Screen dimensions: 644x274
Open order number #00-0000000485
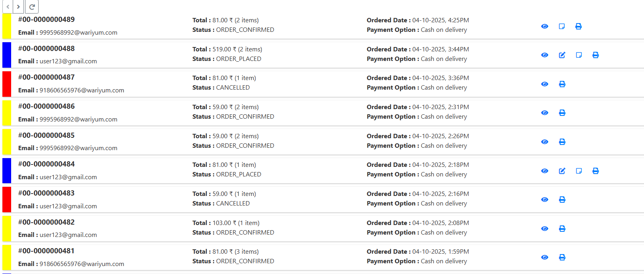[x=47, y=135]
